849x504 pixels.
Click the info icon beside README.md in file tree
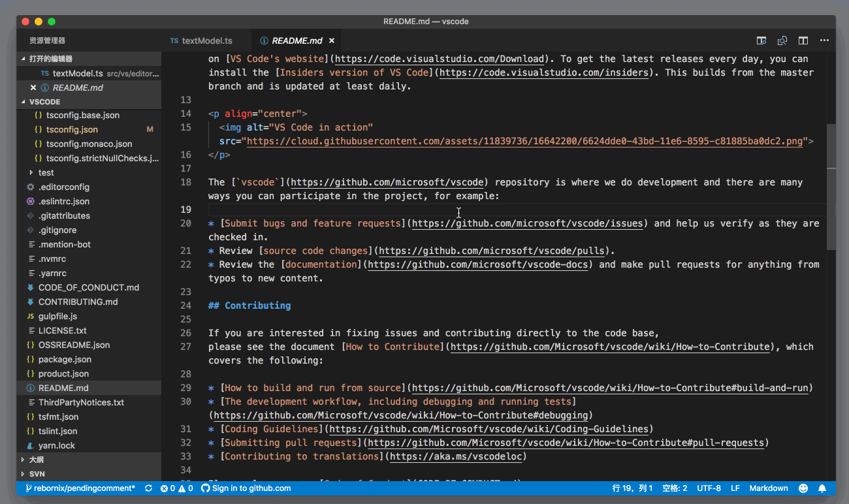31,388
